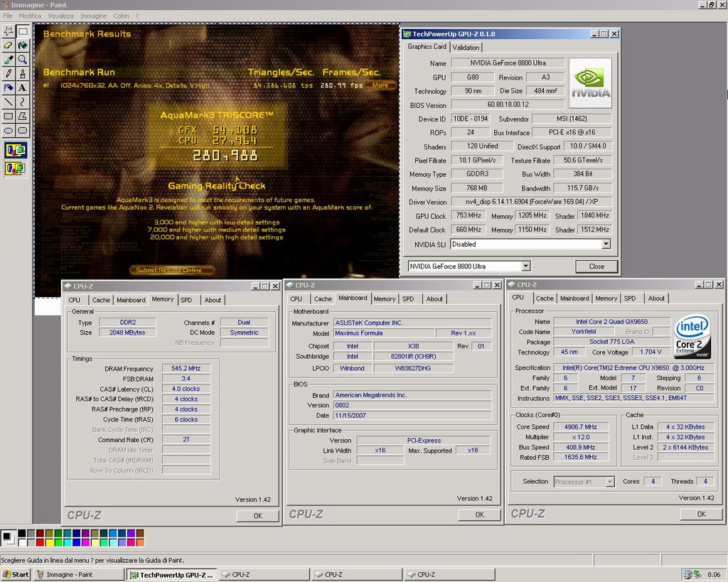Choose the Fill With Color bucket tool
The image size is (728, 582).
(23, 45)
